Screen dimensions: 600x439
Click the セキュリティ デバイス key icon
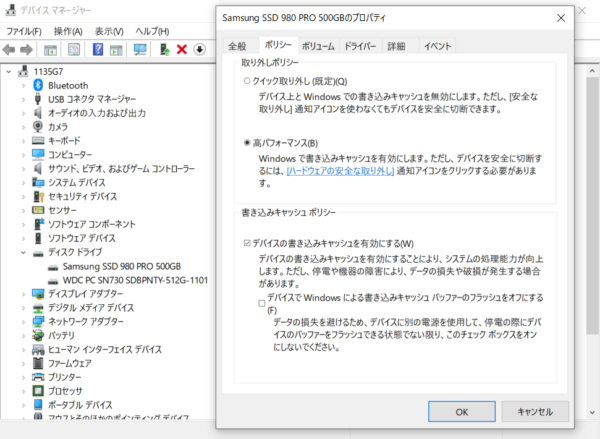[x=39, y=196]
